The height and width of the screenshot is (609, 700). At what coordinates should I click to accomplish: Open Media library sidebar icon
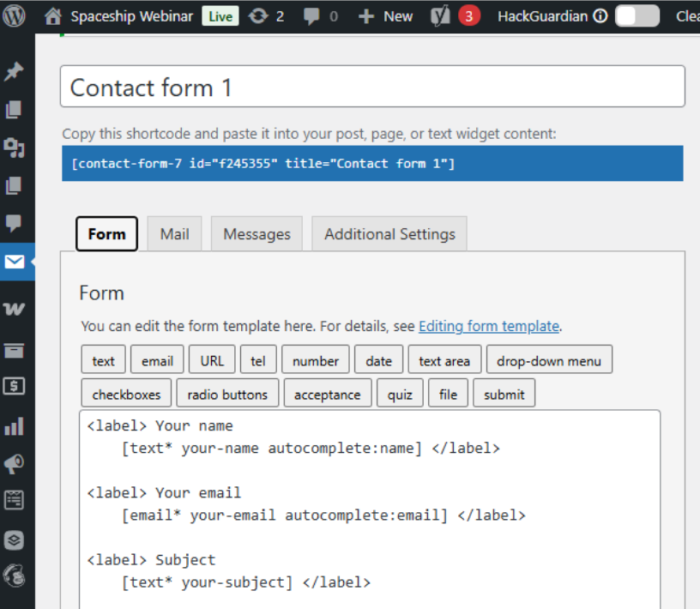(15, 148)
